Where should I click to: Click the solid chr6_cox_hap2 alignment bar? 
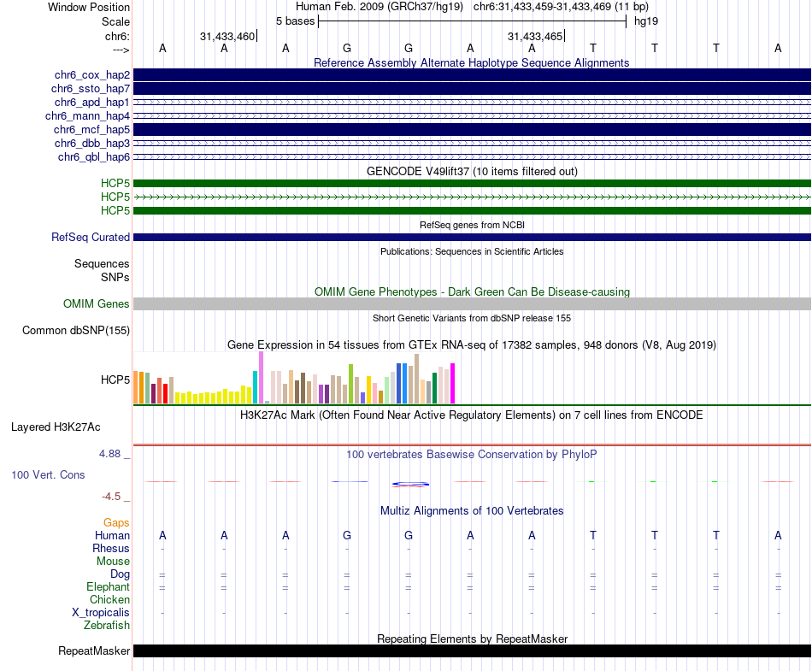472,74
